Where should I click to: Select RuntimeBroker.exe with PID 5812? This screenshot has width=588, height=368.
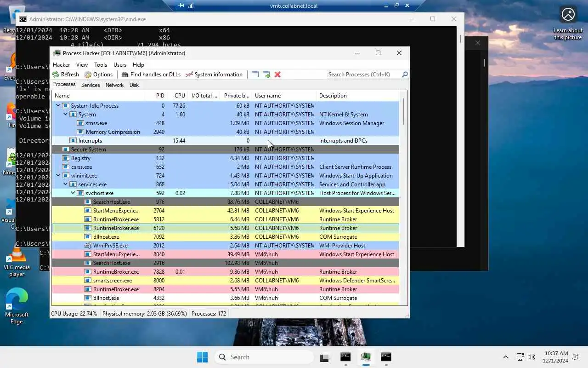(x=226, y=219)
